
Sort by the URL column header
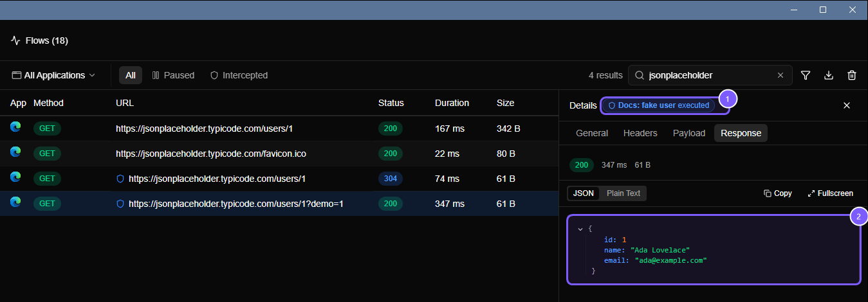pos(125,103)
